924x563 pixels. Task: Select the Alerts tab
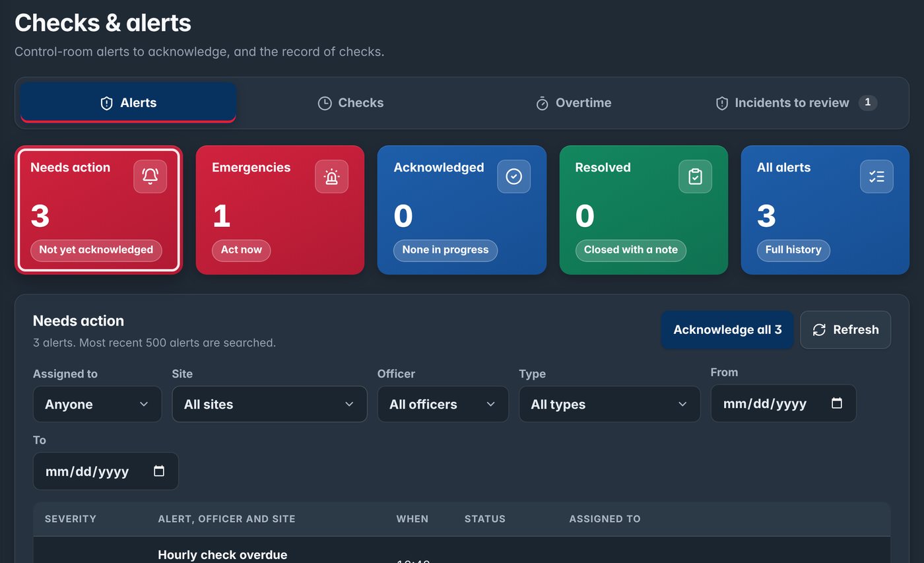pos(128,103)
